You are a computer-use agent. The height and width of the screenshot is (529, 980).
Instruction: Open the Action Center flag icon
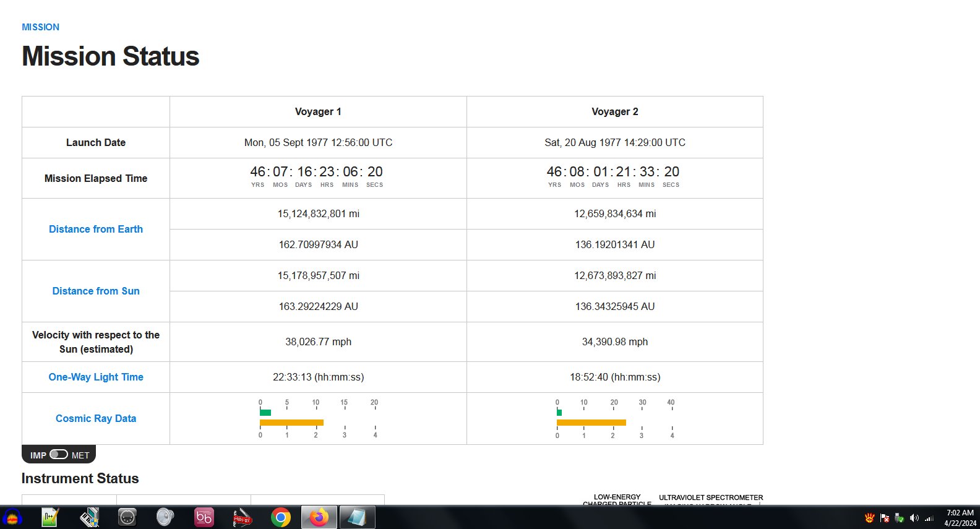885,518
